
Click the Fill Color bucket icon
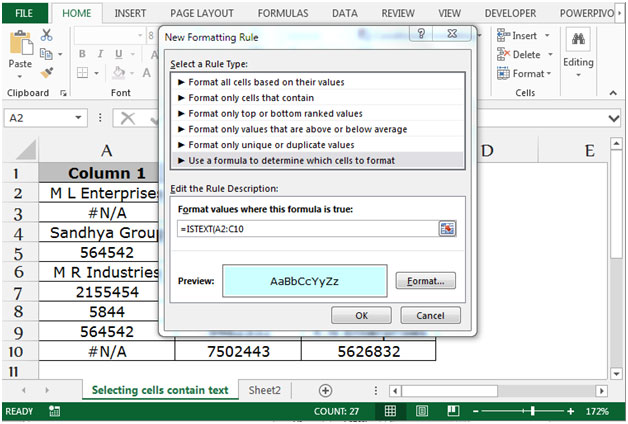point(119,72)
